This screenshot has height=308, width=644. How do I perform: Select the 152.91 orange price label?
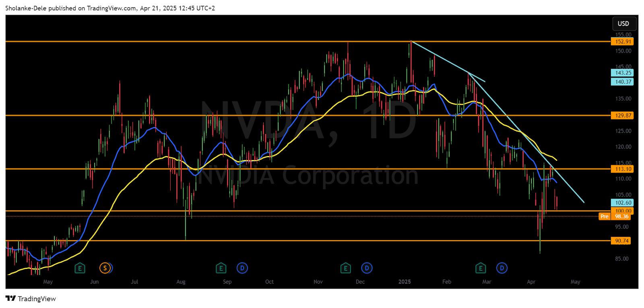(622, 41)
